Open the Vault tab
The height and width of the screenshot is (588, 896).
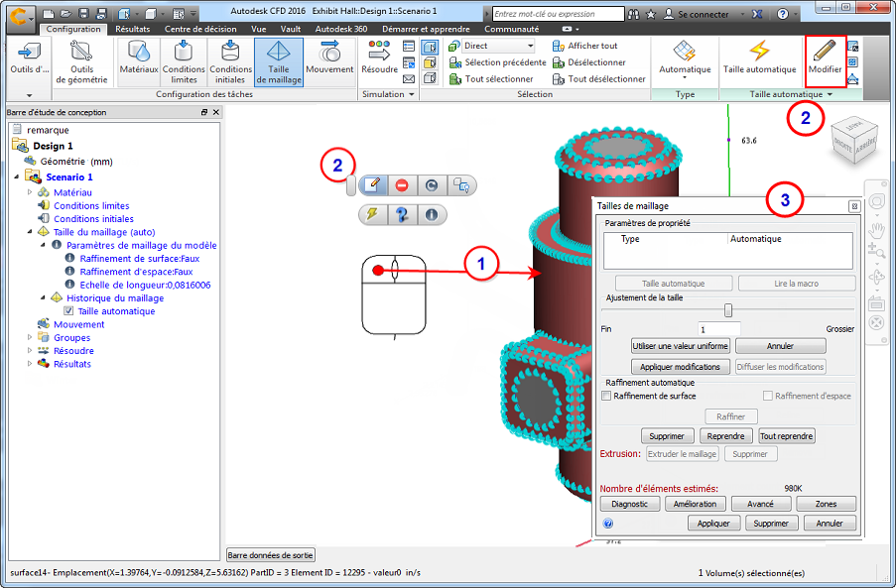291,29
